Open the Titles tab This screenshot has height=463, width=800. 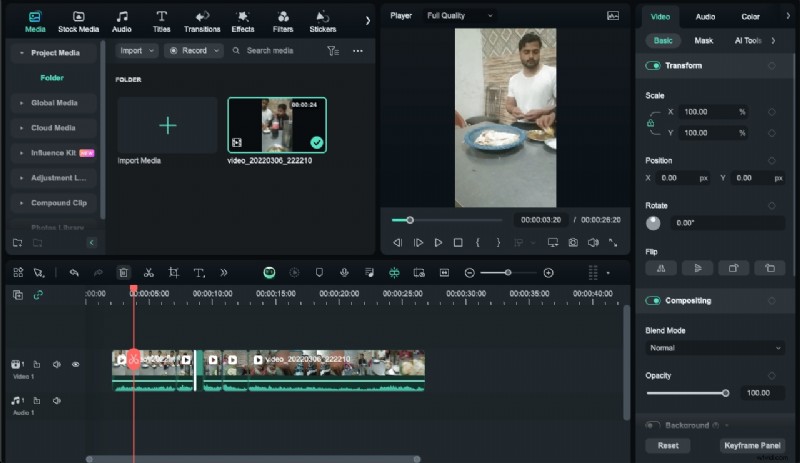pos(161,22)
